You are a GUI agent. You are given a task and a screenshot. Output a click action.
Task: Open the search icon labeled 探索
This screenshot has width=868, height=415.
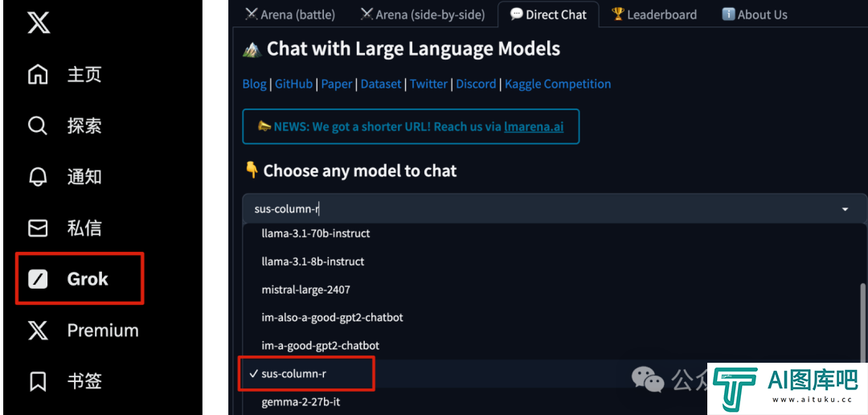38,125
